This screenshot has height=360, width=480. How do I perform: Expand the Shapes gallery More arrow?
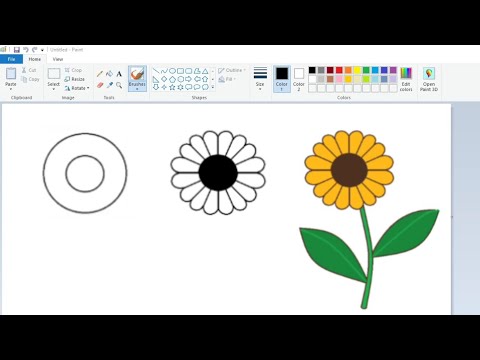tap(213, 87)
